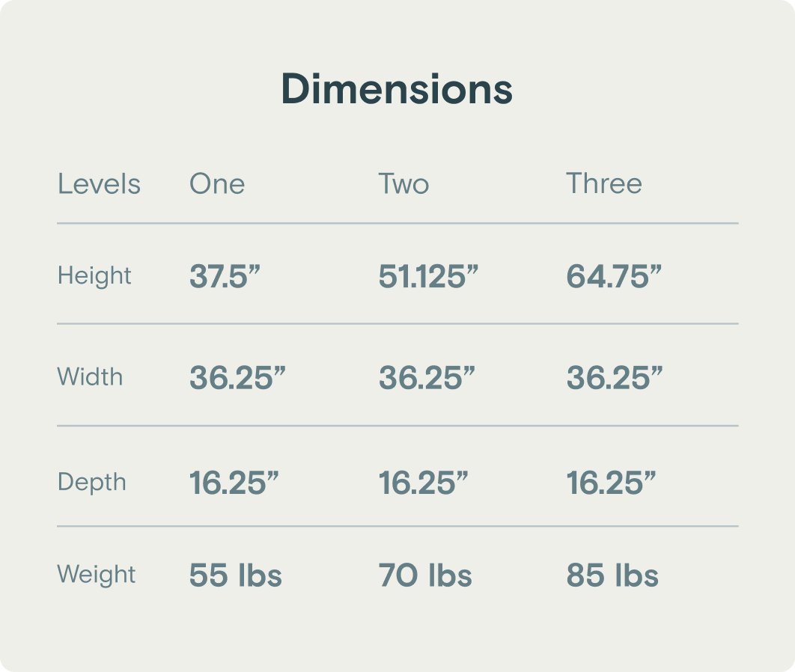Select the Two column header
The image size is (795, 672).
[x=403, y=184]
